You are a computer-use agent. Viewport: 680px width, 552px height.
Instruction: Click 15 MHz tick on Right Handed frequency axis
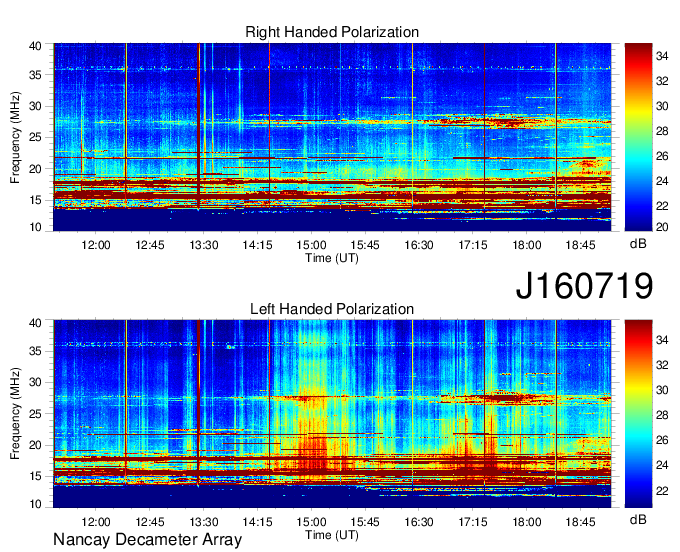tap(35, 200)
